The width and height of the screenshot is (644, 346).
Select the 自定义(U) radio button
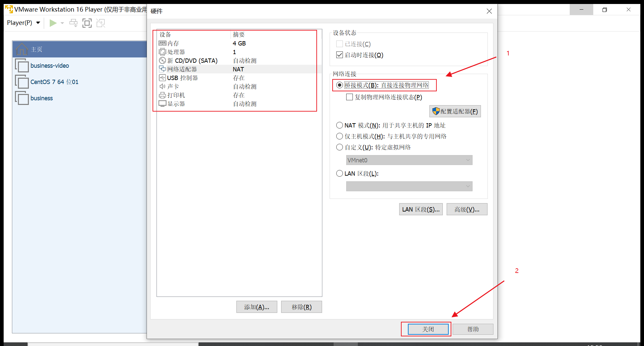[x=339, y=147]
